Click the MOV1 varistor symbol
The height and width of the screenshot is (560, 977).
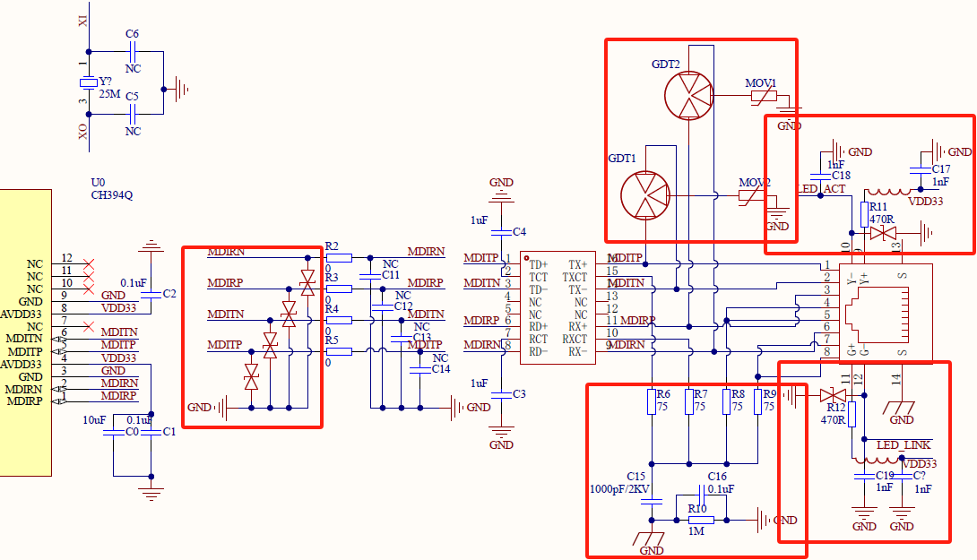coord(764,96)
